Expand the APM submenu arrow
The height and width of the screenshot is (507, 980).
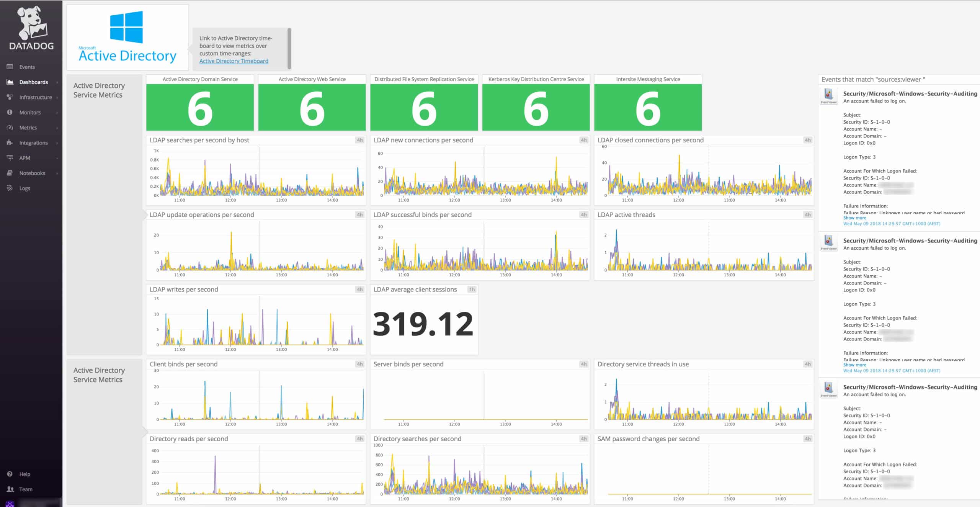click(57, 158)
